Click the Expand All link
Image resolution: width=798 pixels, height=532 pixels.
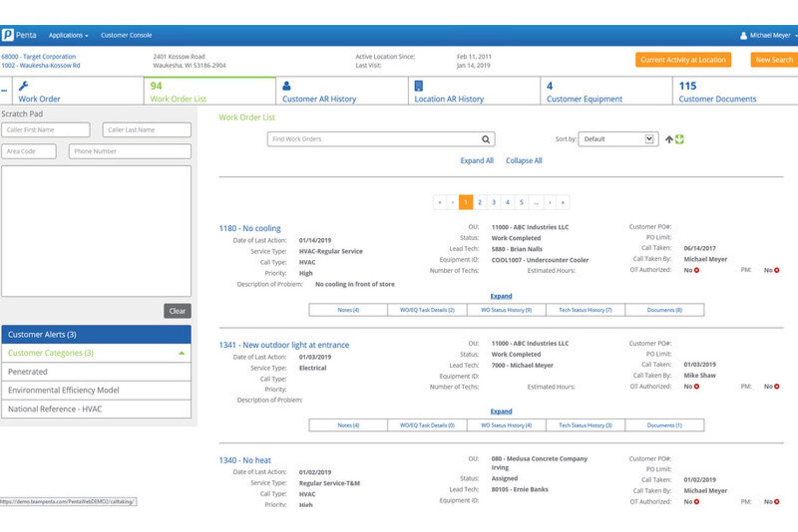[x=477, y=161]
